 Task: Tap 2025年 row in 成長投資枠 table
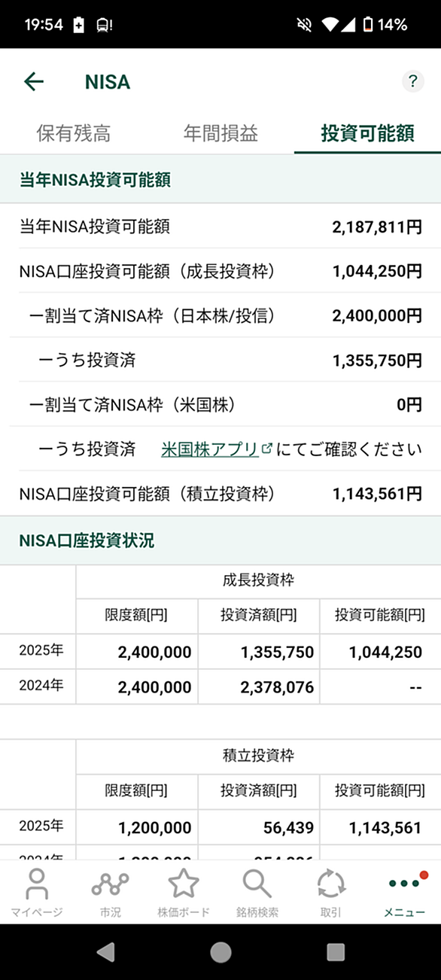(220, 652)
